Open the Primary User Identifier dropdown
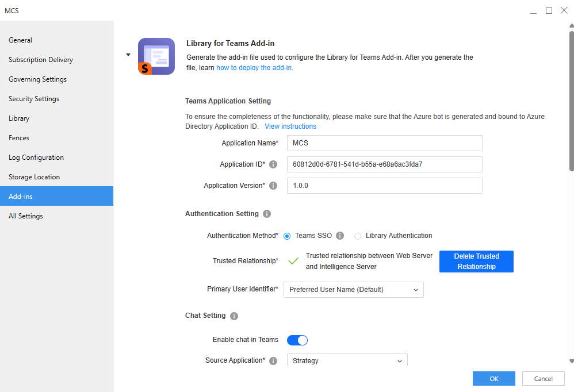This screenshot has height=392, width=574. (x=353, y=290)
